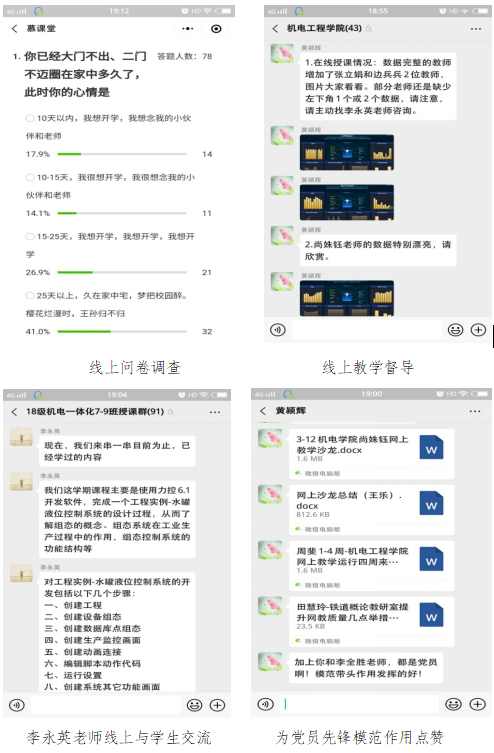
Task: Close mini-program with circle target icon
Action: [217, 29]
